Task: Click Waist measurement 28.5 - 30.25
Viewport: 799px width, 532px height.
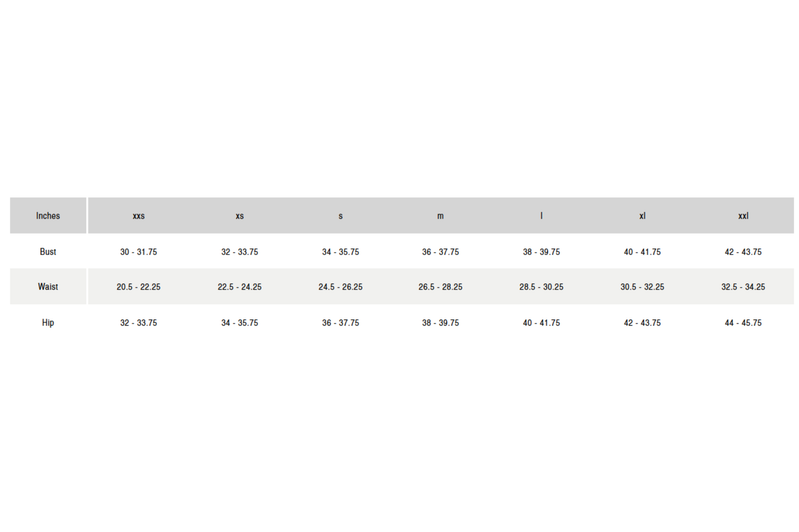Action: coord(541,287)
